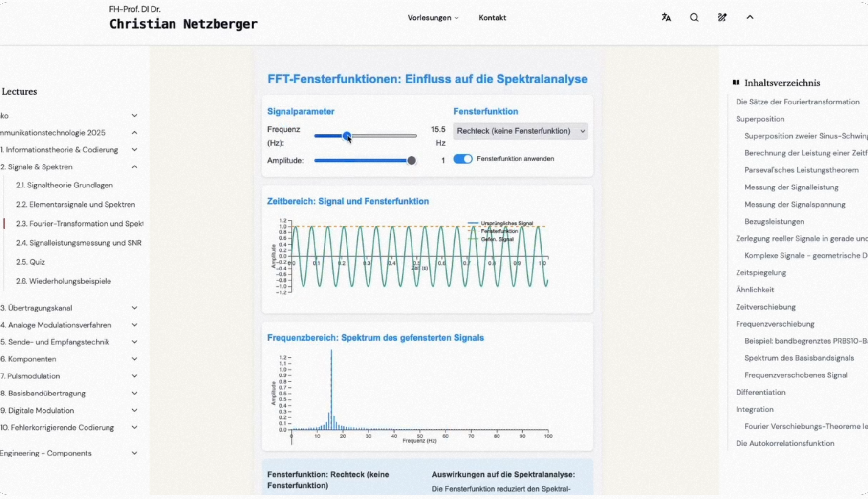The height and width of the screenshot is (499, 868).
Task: Expand the Übertragungskanal chapter
Action: 134,308
